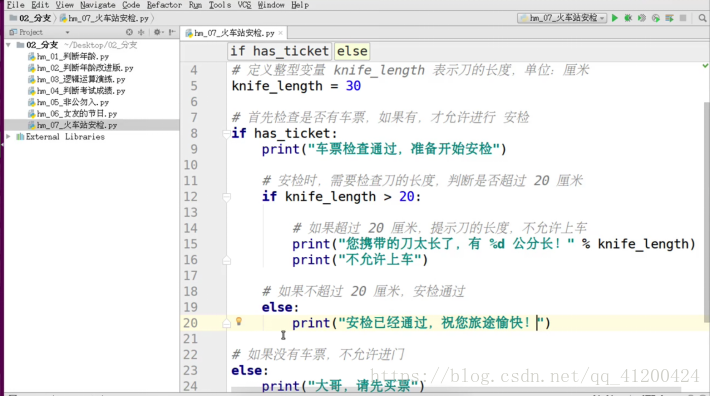
Task: Open the Help menu
Action: coord(300,5)
